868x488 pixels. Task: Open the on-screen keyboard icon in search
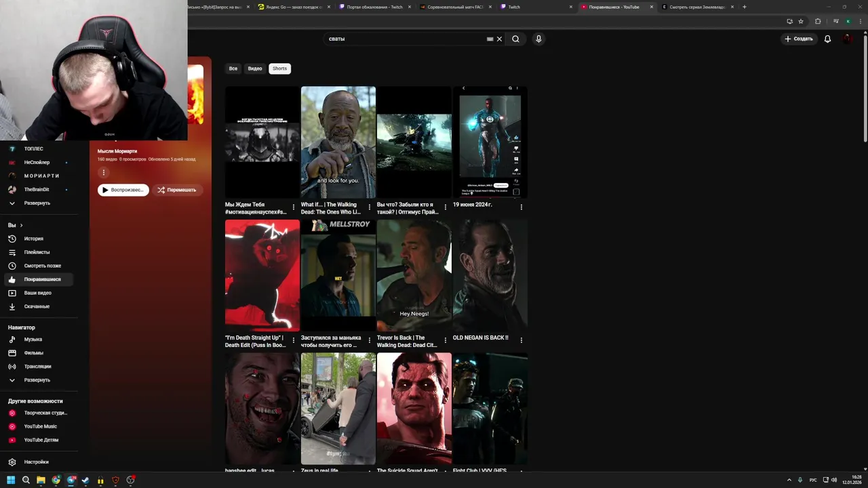click(490, 39)
